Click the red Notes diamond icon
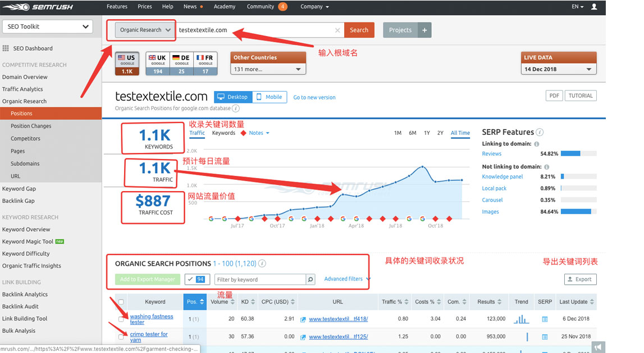Image resolution: width=644 pixels, height=353 pixels. point(243,133)
